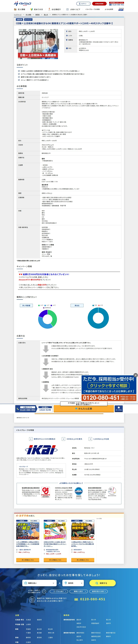Open the 福島県 footer link
The height and width of the screenshot is (644, 138).
click(x=39, y=620)
